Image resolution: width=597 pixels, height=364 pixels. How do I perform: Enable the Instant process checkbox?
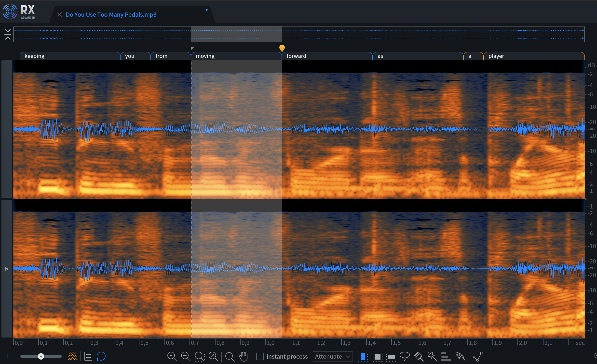[260, 356]
